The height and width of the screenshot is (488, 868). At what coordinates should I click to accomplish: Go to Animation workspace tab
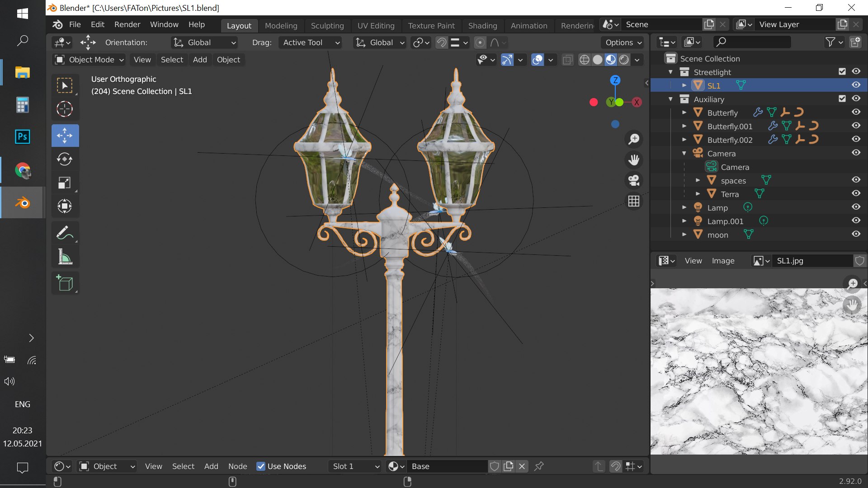click(x=529, y=26)
